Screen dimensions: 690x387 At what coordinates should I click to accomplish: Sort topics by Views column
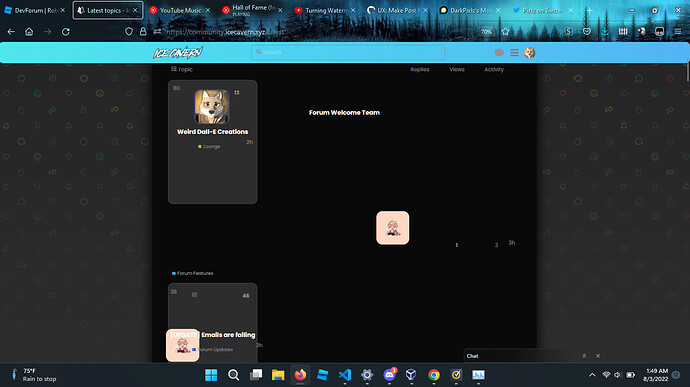[457, 69]
